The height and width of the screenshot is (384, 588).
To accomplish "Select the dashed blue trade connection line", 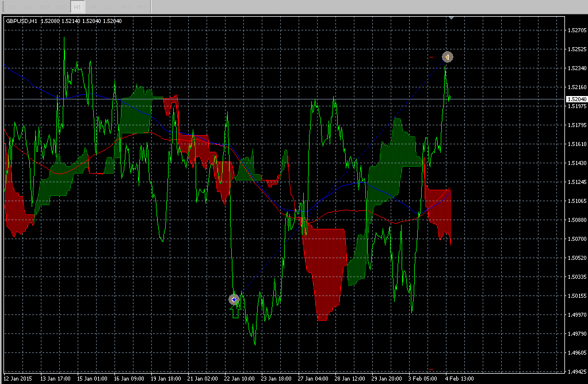I will pyautogui.click(x=341, y=178).
